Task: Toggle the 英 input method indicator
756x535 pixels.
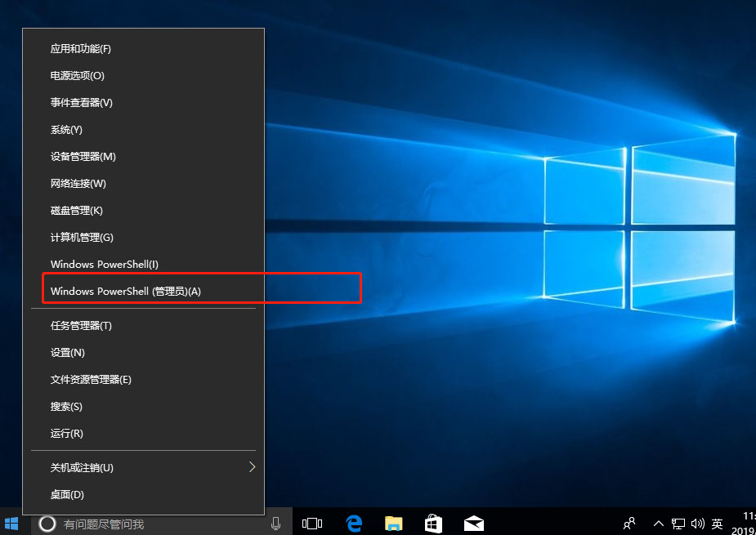Action: (x=717, y=524)
